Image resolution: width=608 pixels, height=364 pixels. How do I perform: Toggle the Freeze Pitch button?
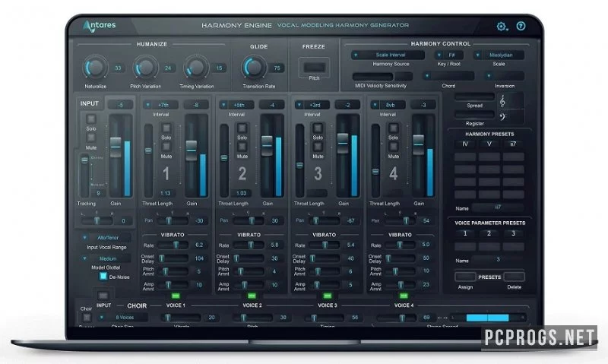pos(314,67)
